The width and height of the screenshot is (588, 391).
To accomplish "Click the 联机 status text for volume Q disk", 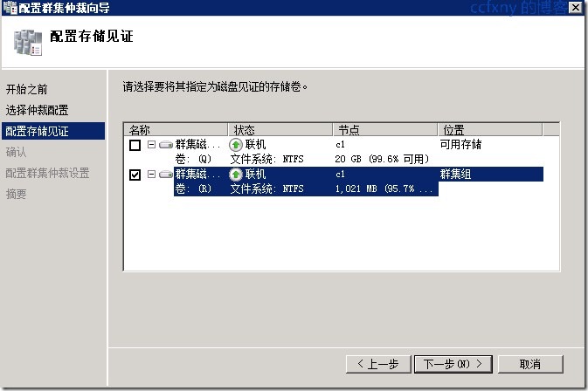I will pos(256,144).
